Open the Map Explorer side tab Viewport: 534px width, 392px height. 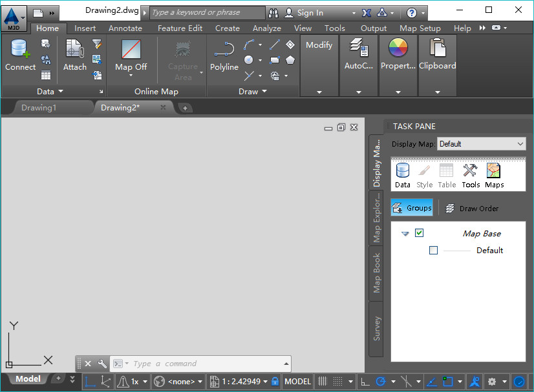click(376, 218)
